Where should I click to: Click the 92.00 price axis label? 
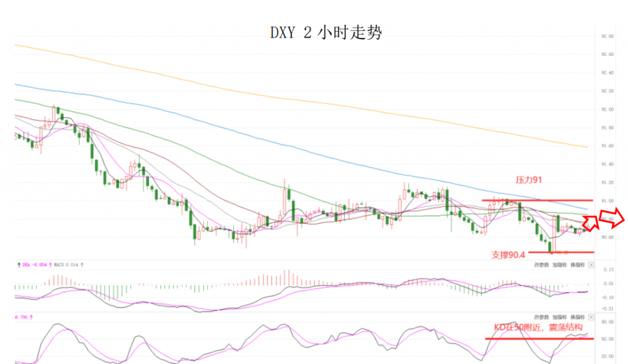(x=607, y=110)
